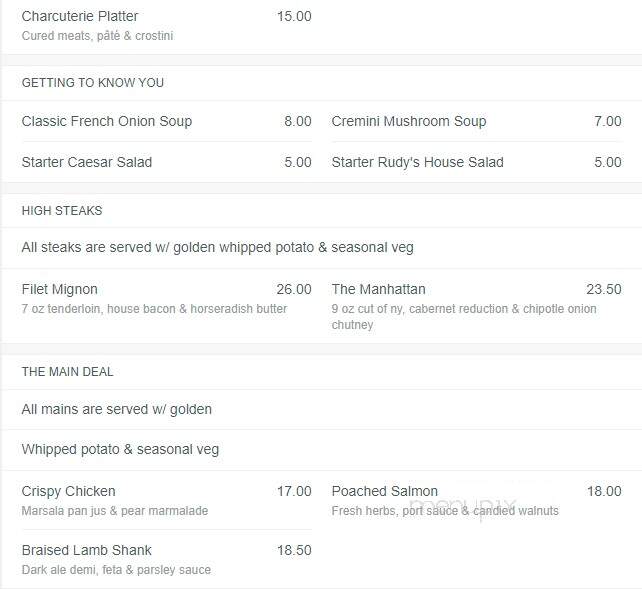Open the High Steaks section heading
Screen dimensions: 642x589
[x=62, y=210]
